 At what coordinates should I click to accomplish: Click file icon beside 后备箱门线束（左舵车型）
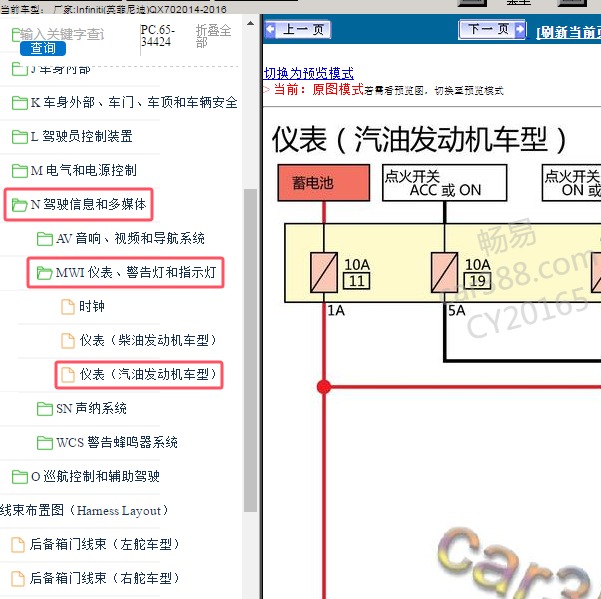18,545
